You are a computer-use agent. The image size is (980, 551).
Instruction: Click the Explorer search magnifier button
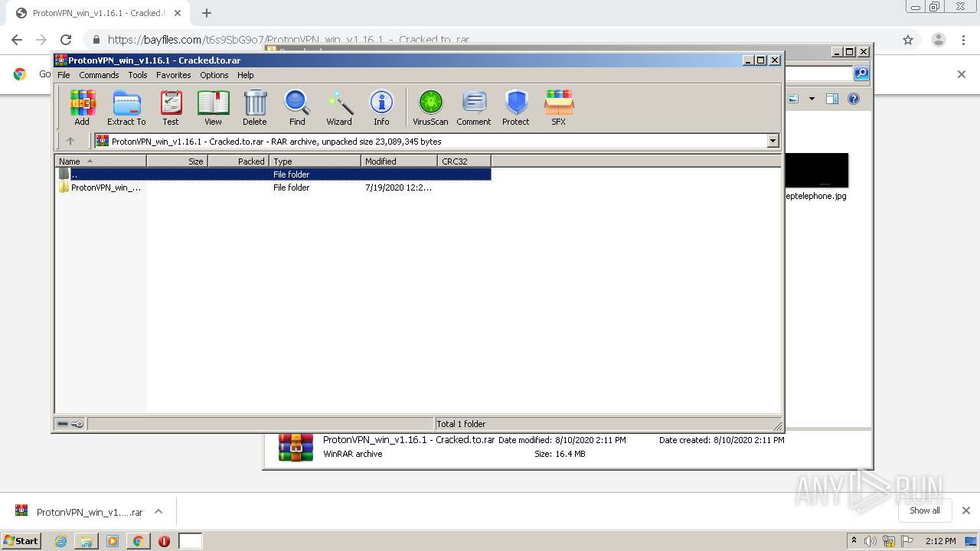(861, 73)
